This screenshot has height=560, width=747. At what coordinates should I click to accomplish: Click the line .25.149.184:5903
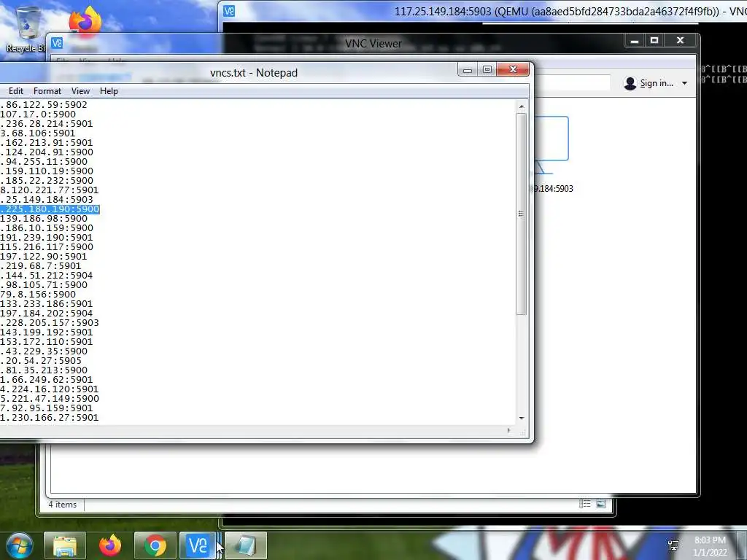tap(47, 200)
